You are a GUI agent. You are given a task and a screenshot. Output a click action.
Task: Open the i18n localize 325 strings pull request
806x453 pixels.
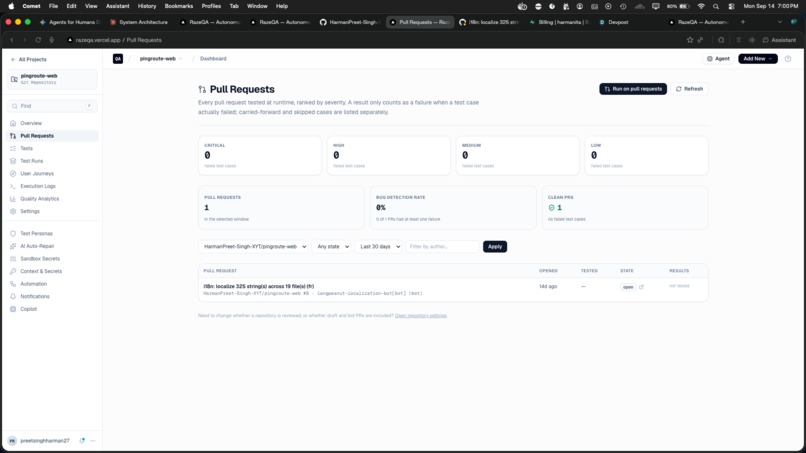pyautogui.click(x=259, y=286)
